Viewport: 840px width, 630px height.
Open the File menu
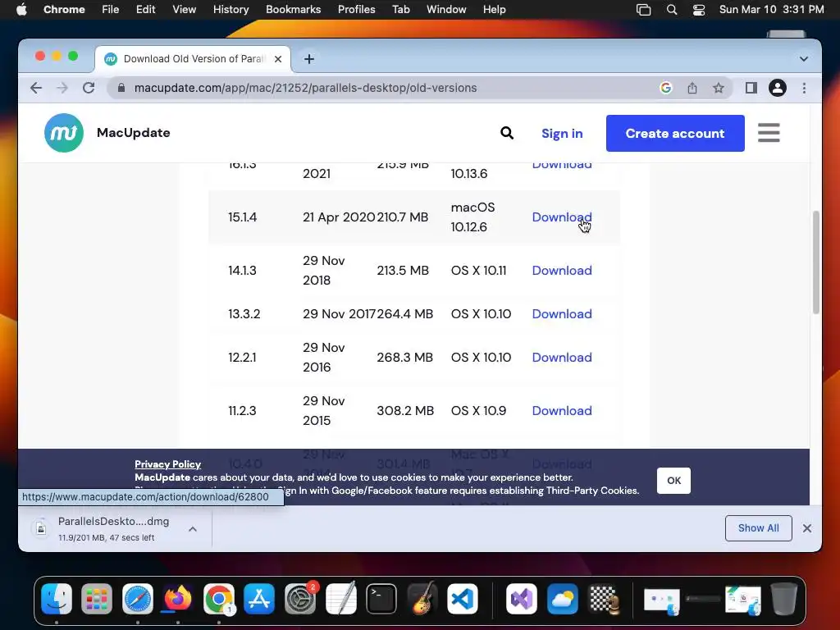[111, 10]
